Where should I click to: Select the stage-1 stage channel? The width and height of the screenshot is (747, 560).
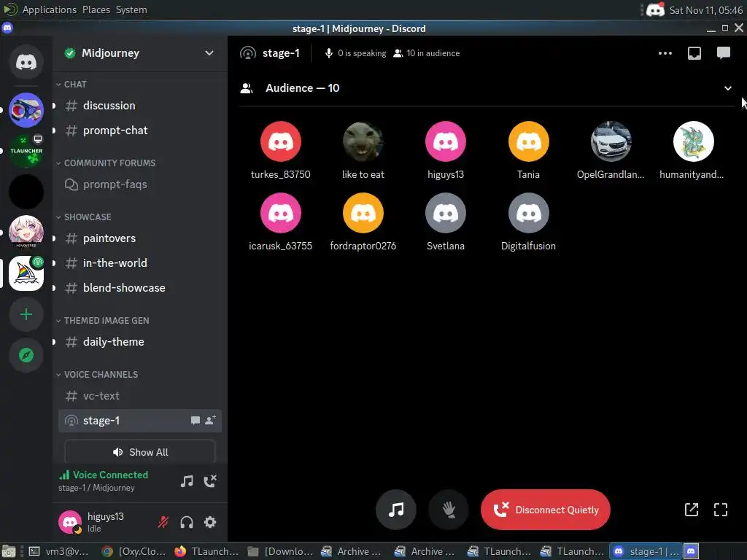(140, 421)
